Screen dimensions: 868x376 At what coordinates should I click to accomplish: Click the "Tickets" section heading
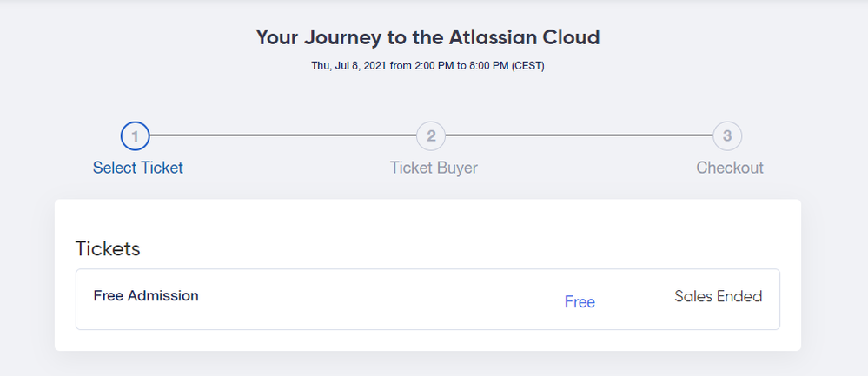(108, 248)
